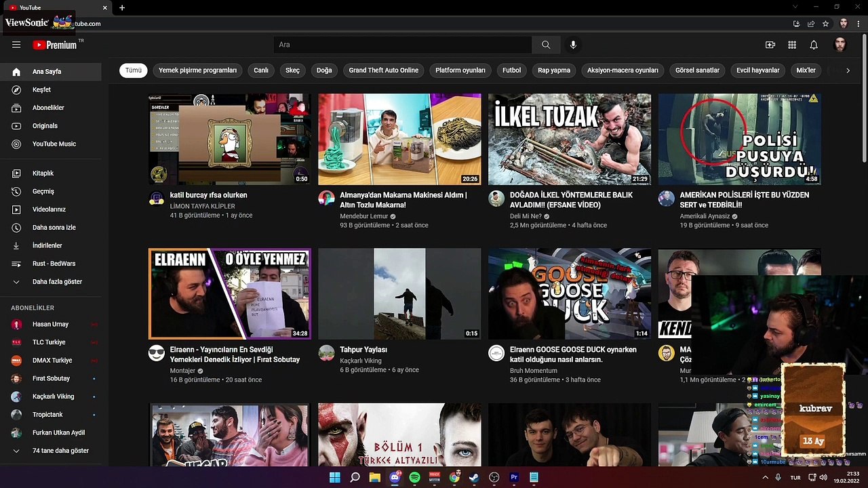Viewport: 868px width, 488px height.
Task: Select 'Grand Theft Auto Online' chip
Action: pyautogui.click(x=384, y=70)
